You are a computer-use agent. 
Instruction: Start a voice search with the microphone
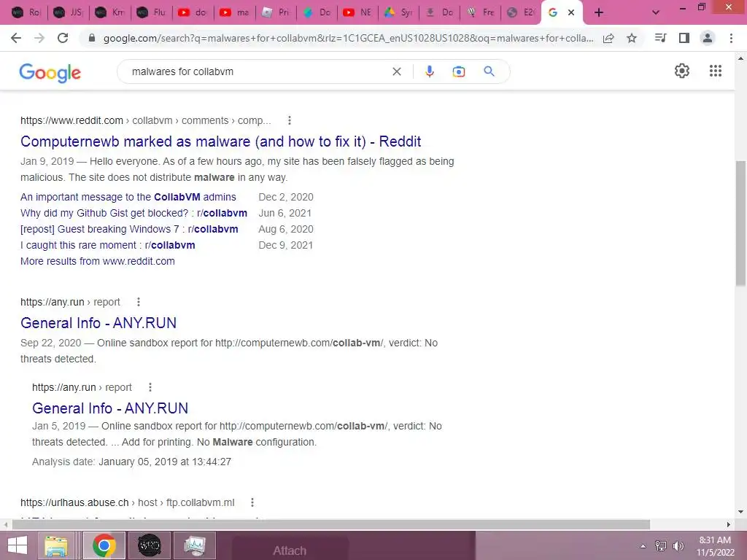[429, 71]
